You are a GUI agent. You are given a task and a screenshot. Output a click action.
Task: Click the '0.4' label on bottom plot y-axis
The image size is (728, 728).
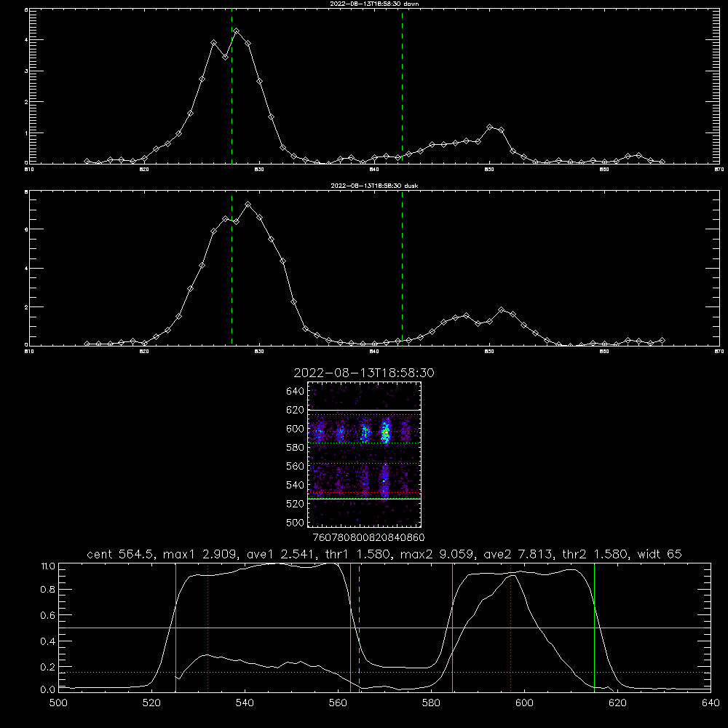pyautogui.click(x=48, y=641)
